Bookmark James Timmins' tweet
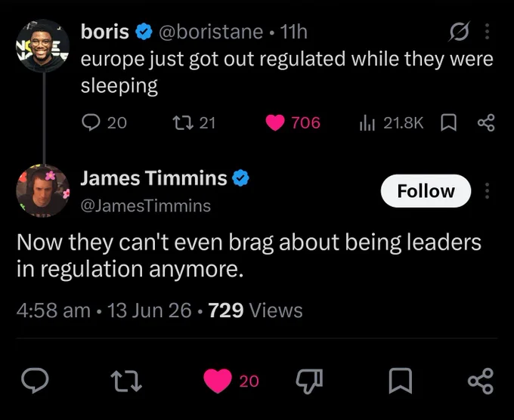Image resolution: width=514 pixels, height=420 pixels. pyautogui.click(x=401, y=381)
